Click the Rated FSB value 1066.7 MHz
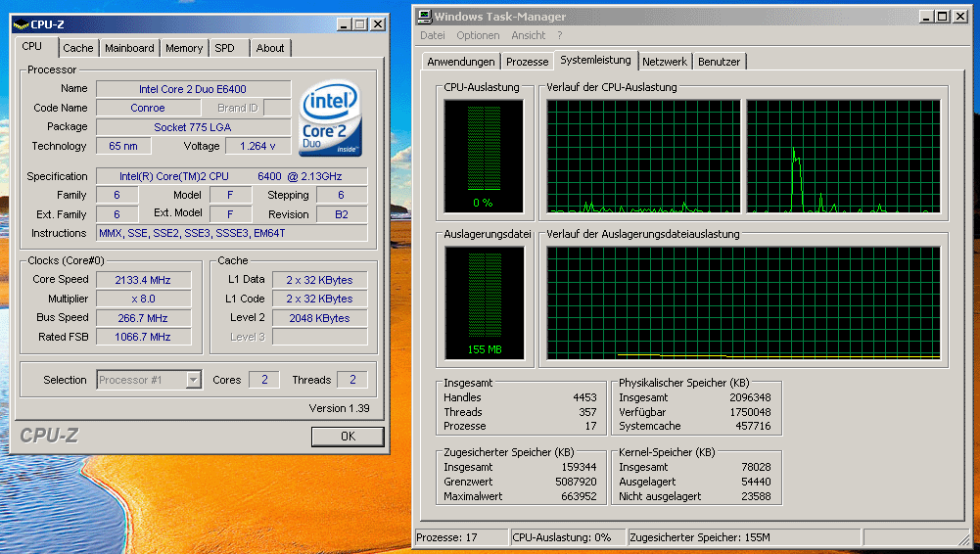 (143, 338)
